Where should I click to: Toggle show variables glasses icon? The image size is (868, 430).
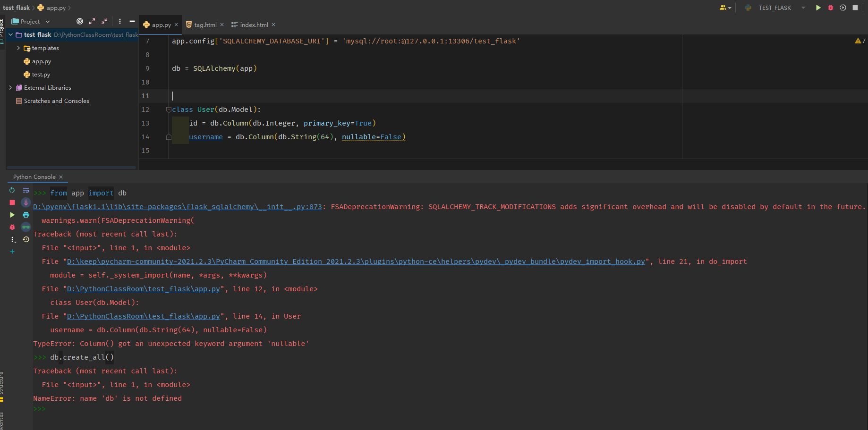[26, 227]
